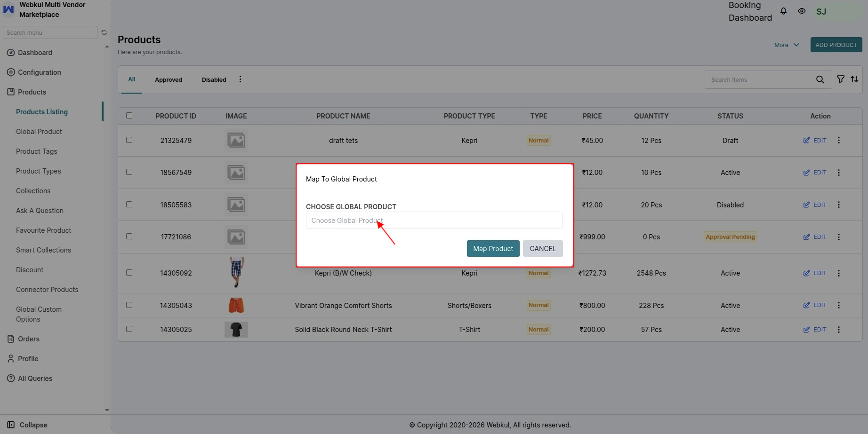Open row actions for product 18567549

point(838,173)
